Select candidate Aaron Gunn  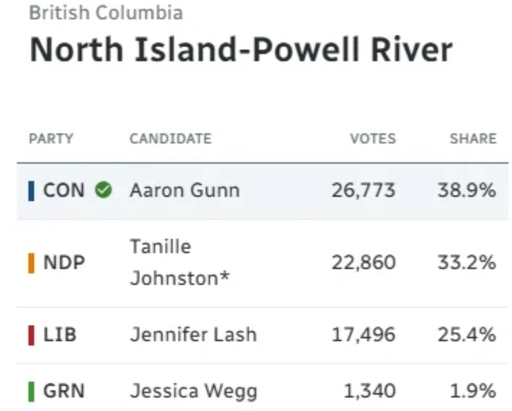(x=185, y=191)
